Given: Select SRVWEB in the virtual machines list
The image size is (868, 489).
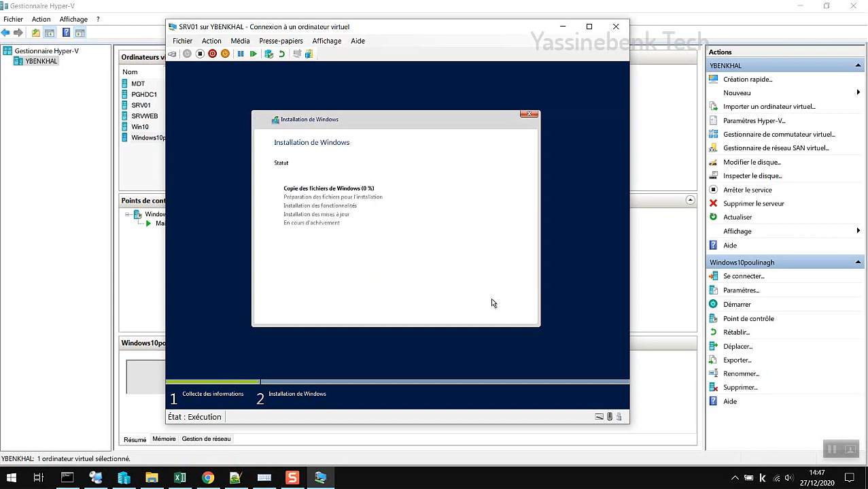Looking at the screenshot, I should [x=144, y=116].
